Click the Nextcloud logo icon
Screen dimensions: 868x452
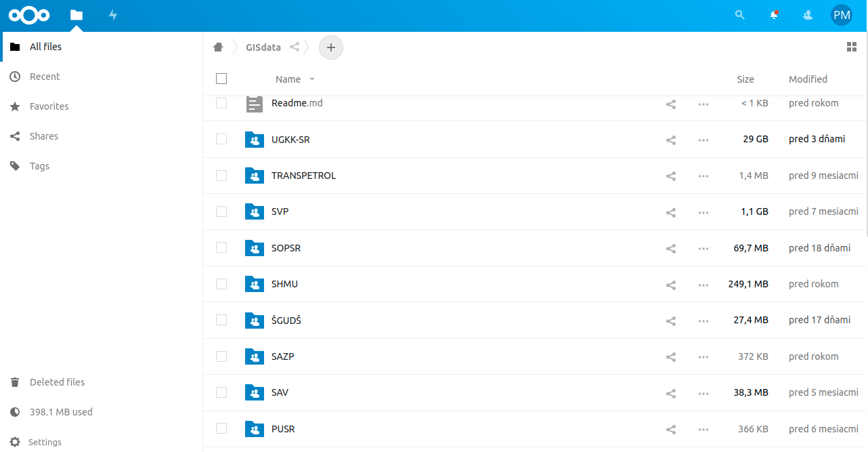tap(29, 15)
